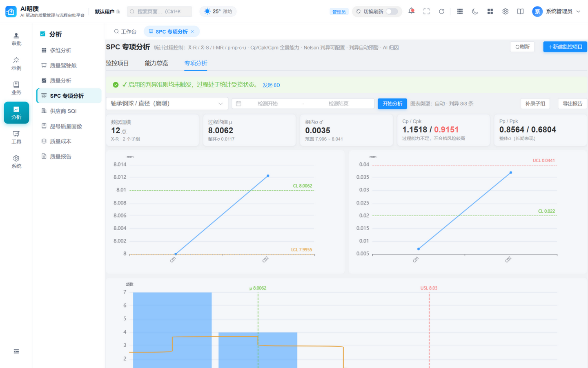Open the 系统管理员 user menu
This screenshot has height=368, width=588.
coord(556,11)
